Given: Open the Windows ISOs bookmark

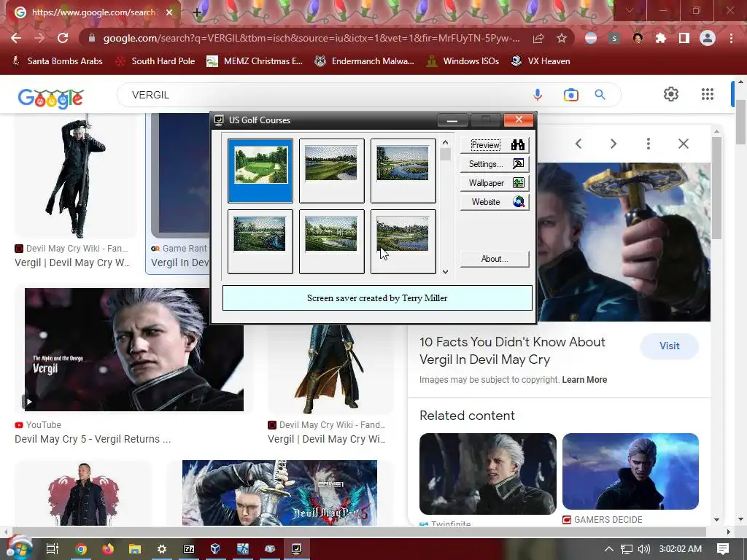Looking at the screenshot, I should coord(462,61).
